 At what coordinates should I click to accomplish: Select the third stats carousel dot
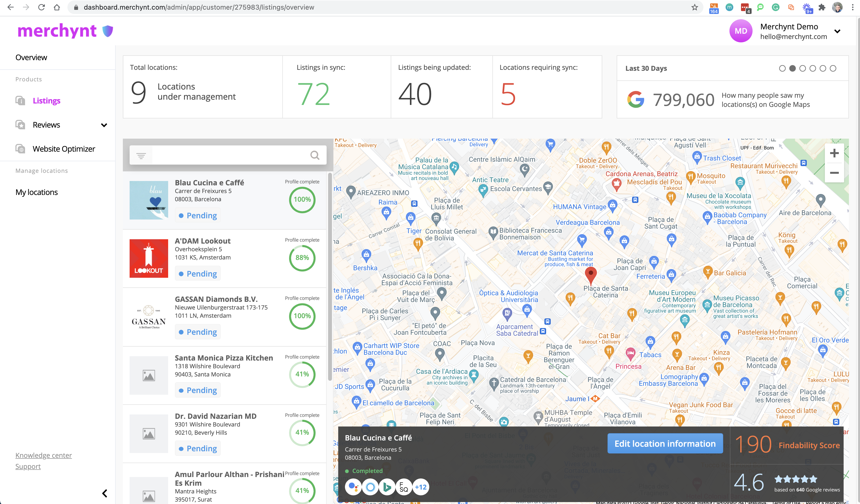click(802, 69)
